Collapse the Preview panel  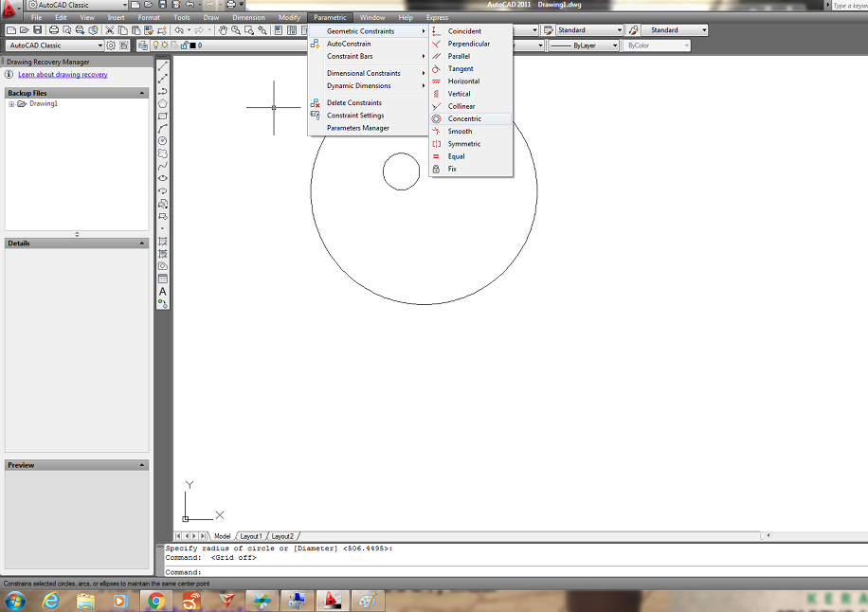coord(142,465)
